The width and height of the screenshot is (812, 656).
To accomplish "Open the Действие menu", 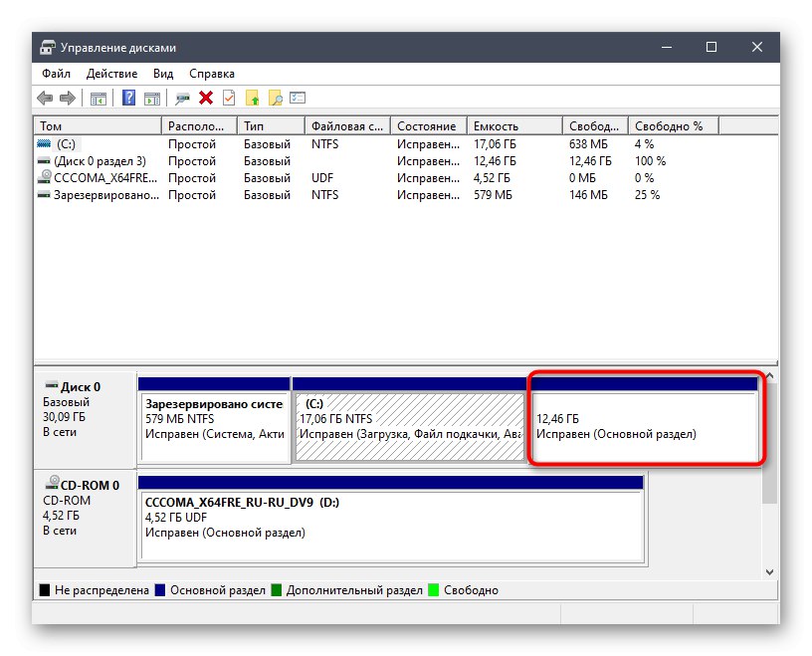I will click(x=111, y=74).
